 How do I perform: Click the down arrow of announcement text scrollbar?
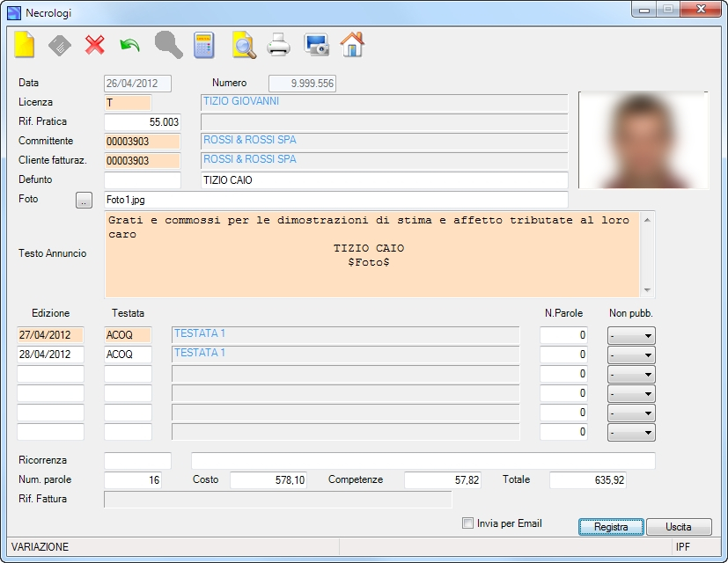click(647, 290)
